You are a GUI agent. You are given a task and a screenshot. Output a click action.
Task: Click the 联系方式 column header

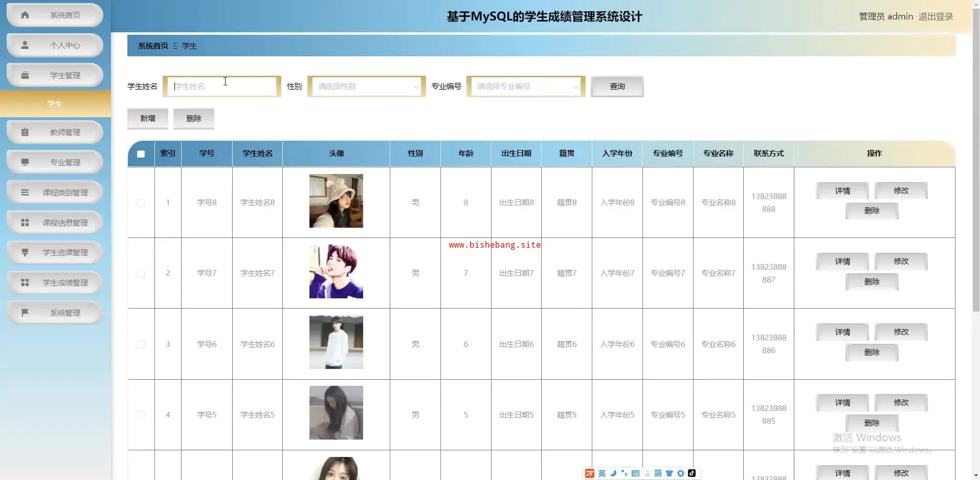point(769,154)
